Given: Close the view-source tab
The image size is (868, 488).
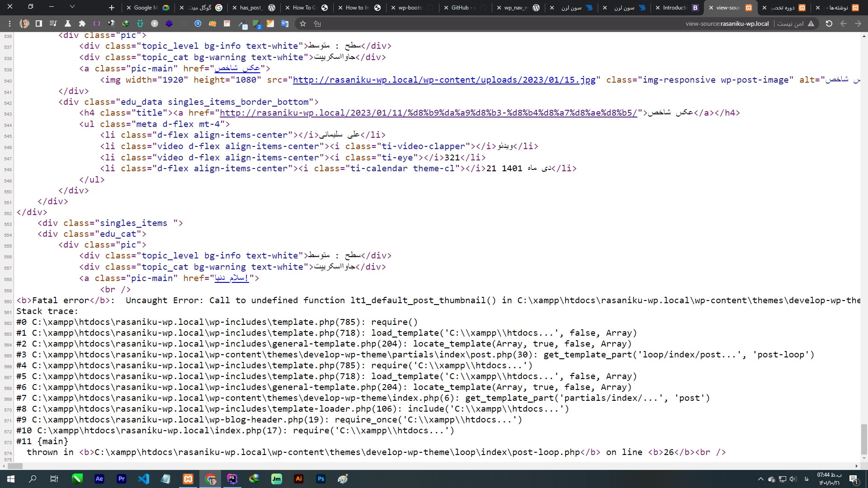Looking at the screenshot, I should point(711,8).
